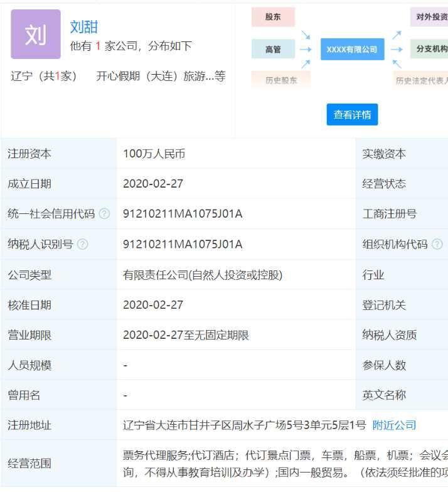The height and width of the screenshot is (502, 448).
Task: Click the 曾用名 label cell
Action: 59,395
